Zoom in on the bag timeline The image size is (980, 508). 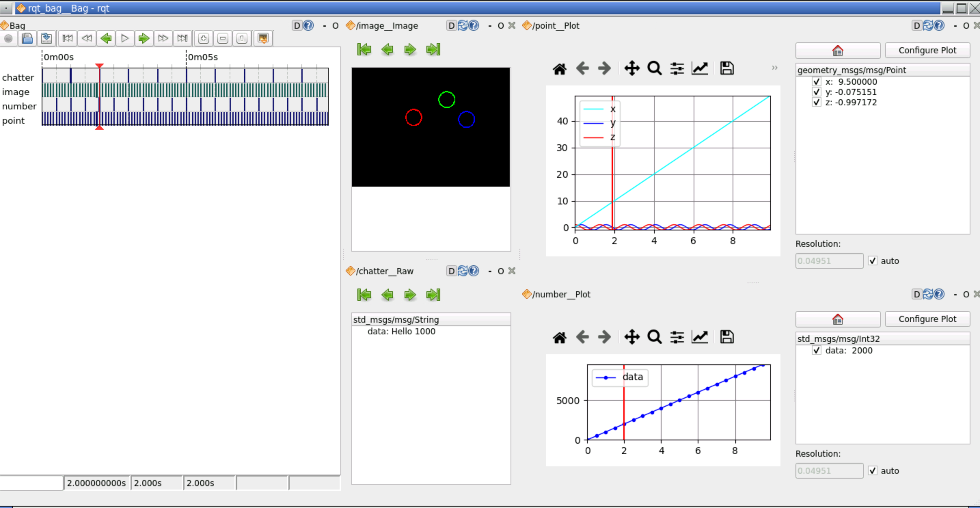coord(204,38)
